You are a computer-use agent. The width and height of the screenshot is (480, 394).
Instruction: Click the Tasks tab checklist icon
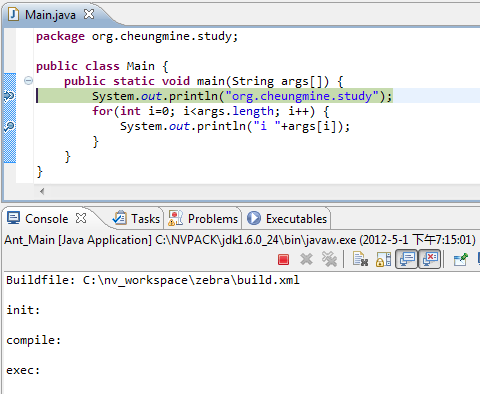tap(120, 218)
